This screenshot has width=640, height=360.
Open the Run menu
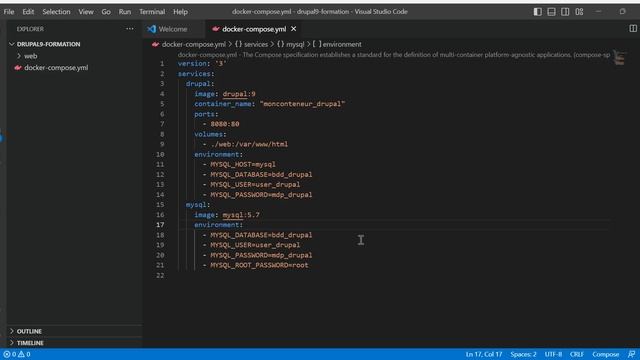pyautogui.click(x=125, y=12)
